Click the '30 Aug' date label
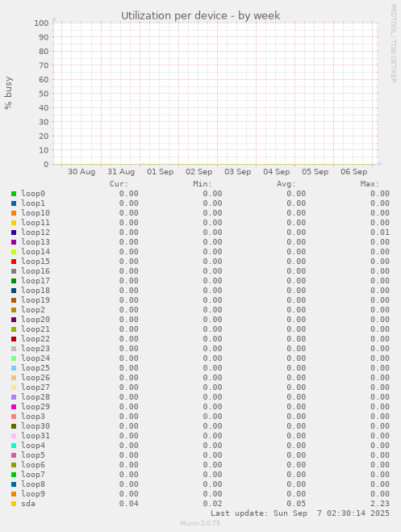The image size is (401, 532). (81, 172)
